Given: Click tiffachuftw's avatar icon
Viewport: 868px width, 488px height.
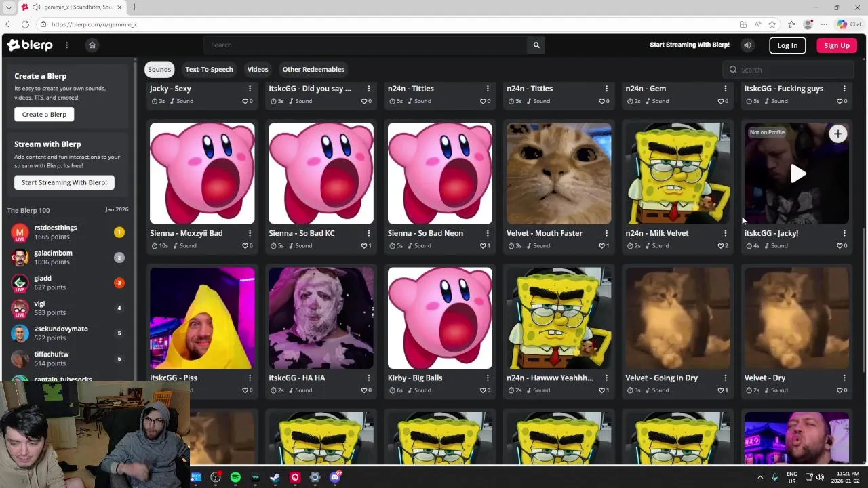Looking at the screenshot, I should pyautogui.click(x=20, y=359).
